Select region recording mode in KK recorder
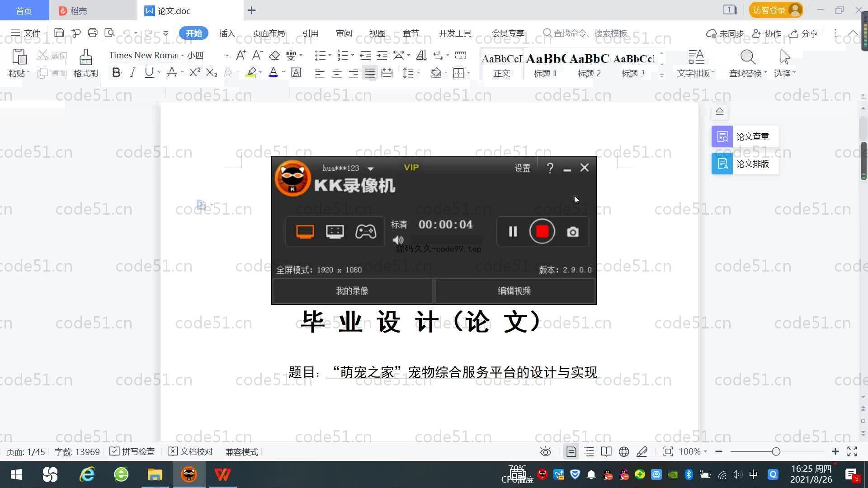The height and width of the screenshot is (488, 868). coord(335,232)
